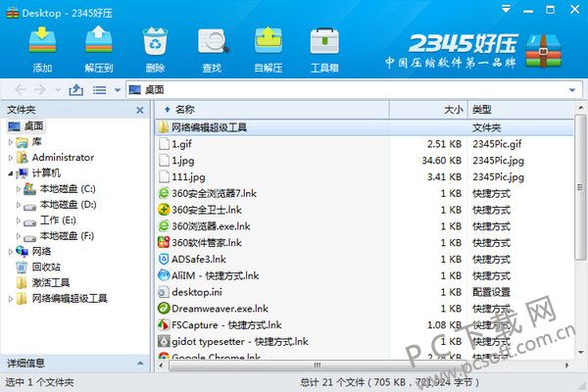The image size is (588, 392).
Task: Click the up-one-level folder icon
Action: click(75, 90)
